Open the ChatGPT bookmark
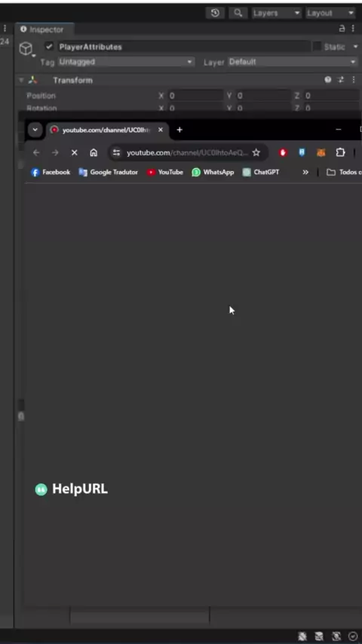The width and height of the screenshot is (362, 644). [x=261, y=172]
